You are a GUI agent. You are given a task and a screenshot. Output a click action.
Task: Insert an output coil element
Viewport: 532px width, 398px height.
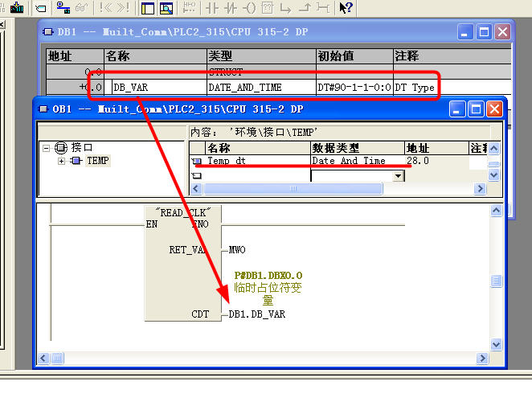click(x=249, y=8)
